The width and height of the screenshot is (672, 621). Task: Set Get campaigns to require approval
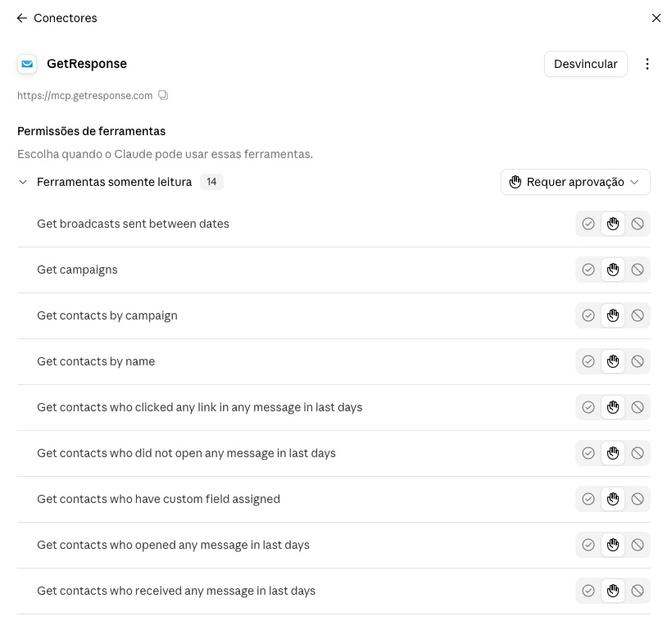tap(613, 270)
